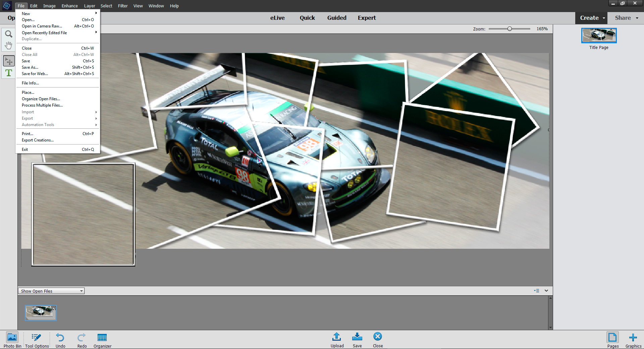Click the Zoom slider handle
644x349 pixels.
pos(509,29)
